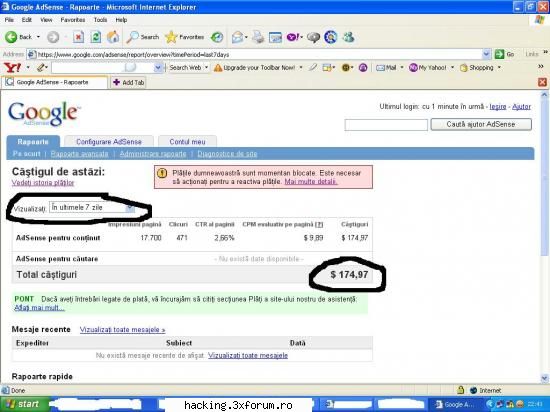Follow the 'Mai multe detalii' warning link
This screenshot has height=412, width=550.
311,182
